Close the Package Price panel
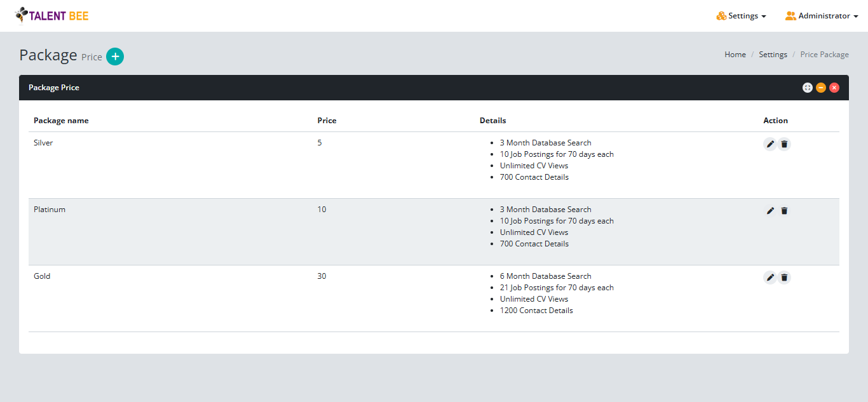 coord(834,88)
